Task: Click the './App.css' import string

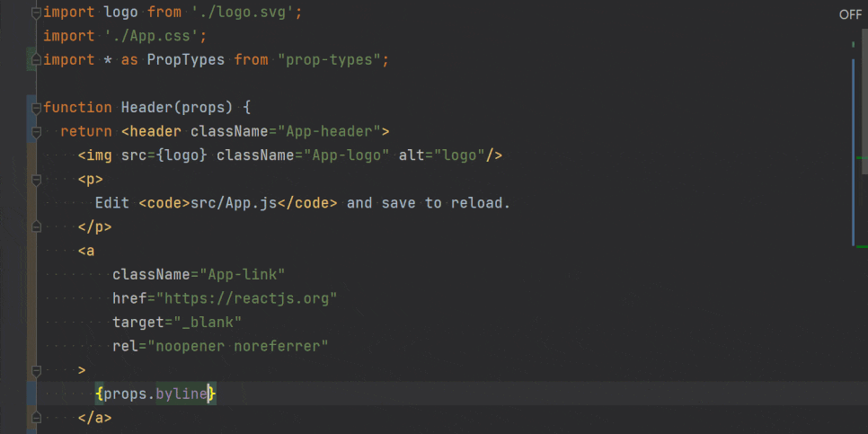Action: click(151, 36)
